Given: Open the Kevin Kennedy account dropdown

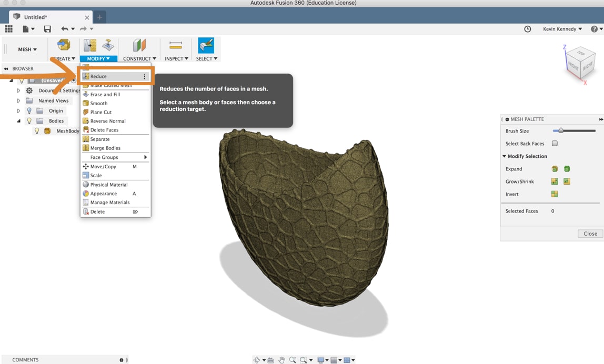Looking at the screenshot, I should tap(562, 29).
